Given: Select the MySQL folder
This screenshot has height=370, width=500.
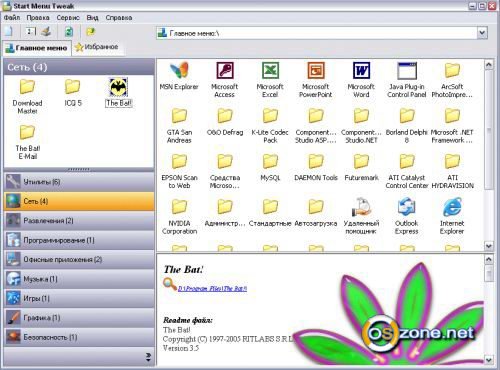Looking at the screenshot, I should pos(270,161).
